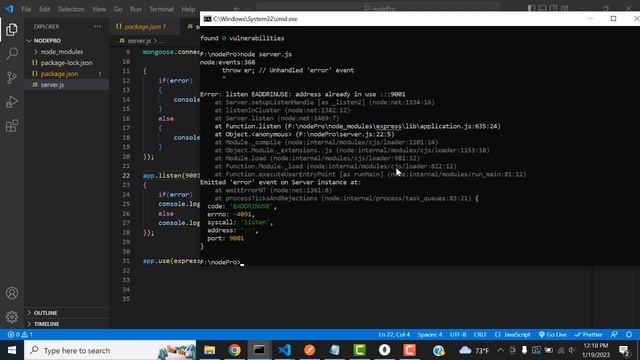Open the Run menu
Image resolution: width=640 pixels, height=360 pixels.
tap(136, 9)
